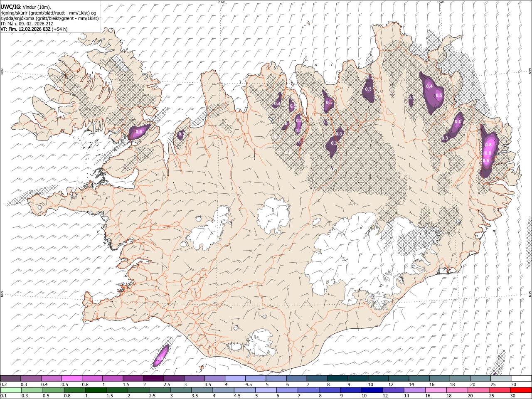The width and height of the screenshot is (532, 399).
Task: Click the palest green rain swatch for 0.1–0.3
Action: [11, 390]
